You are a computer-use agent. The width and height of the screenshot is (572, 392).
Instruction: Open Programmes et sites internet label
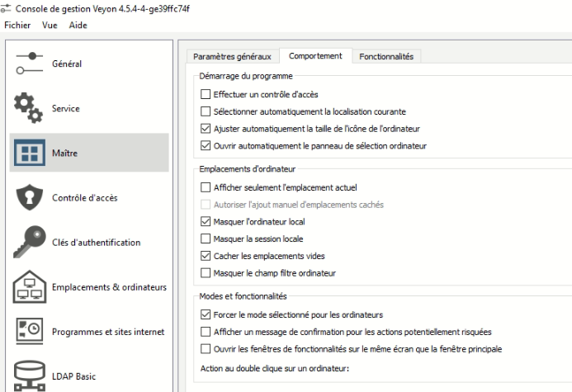(108, 332)
